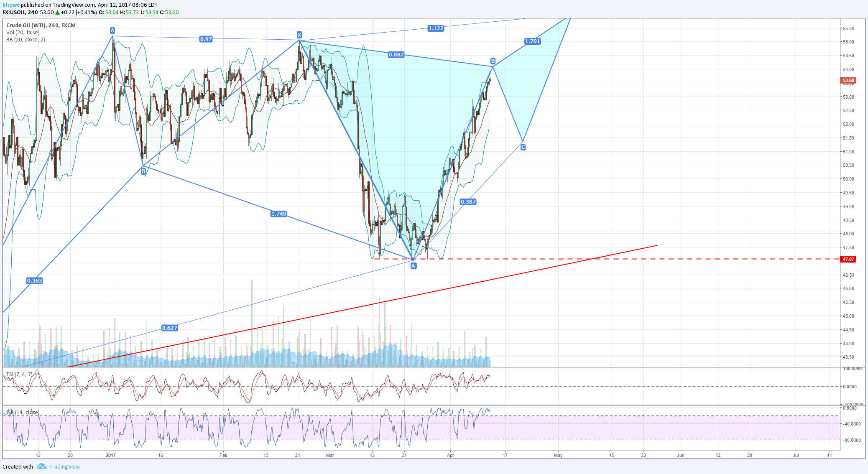Click the FX:USOIL, 240 symbol text
The image size is (868, 474).
[x=20, y=13]
